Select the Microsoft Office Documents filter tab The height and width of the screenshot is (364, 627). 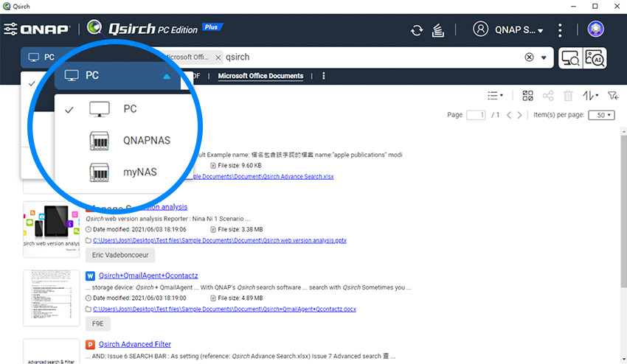pyautogui.click(x=260, y=76)
